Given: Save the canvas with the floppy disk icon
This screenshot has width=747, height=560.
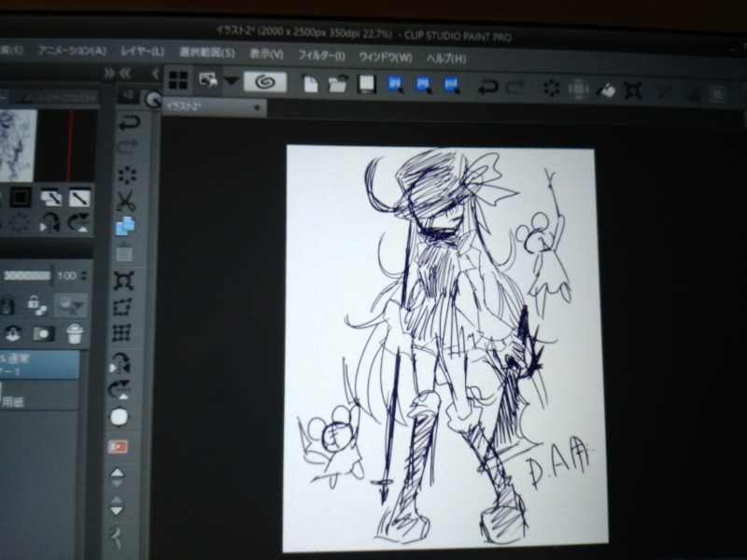Looking at the screenshot, I should [367, 84].
